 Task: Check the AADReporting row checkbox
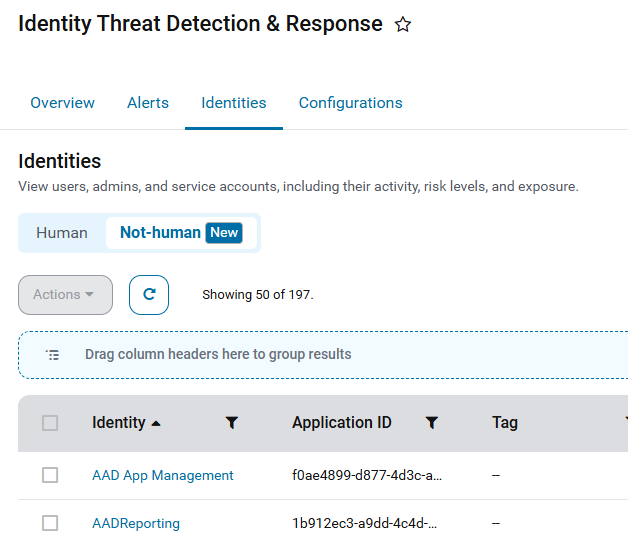point(50,523)
